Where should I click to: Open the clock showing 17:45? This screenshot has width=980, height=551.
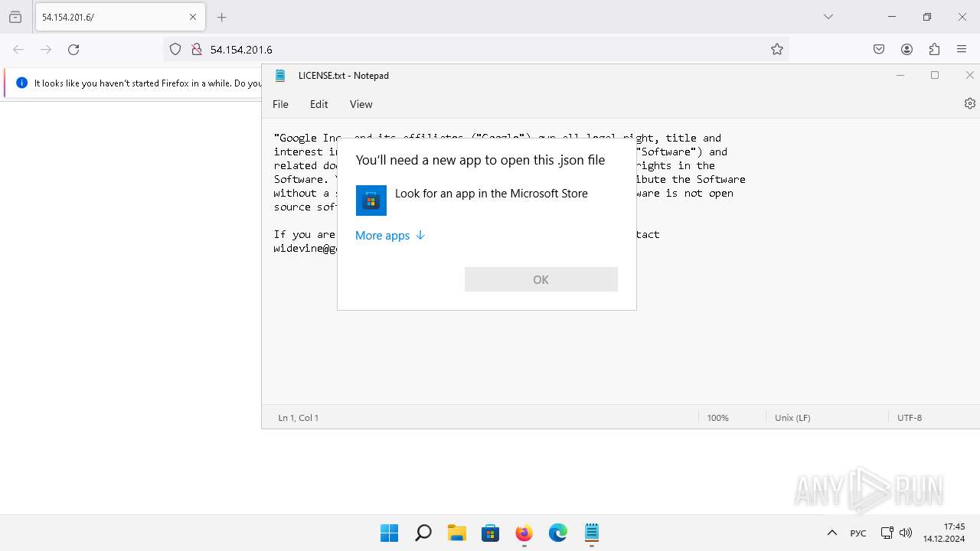pyautogui.click(x=944, y=533)
